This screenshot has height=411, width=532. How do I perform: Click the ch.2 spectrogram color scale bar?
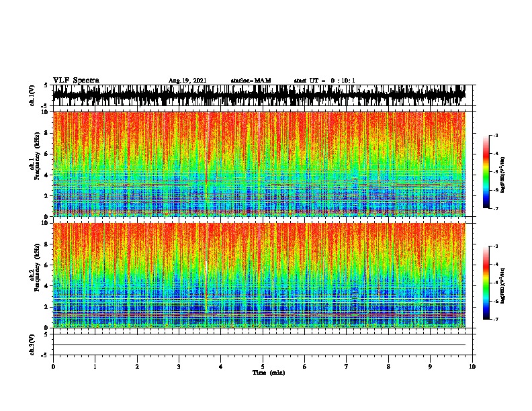(x=486, y=283)
